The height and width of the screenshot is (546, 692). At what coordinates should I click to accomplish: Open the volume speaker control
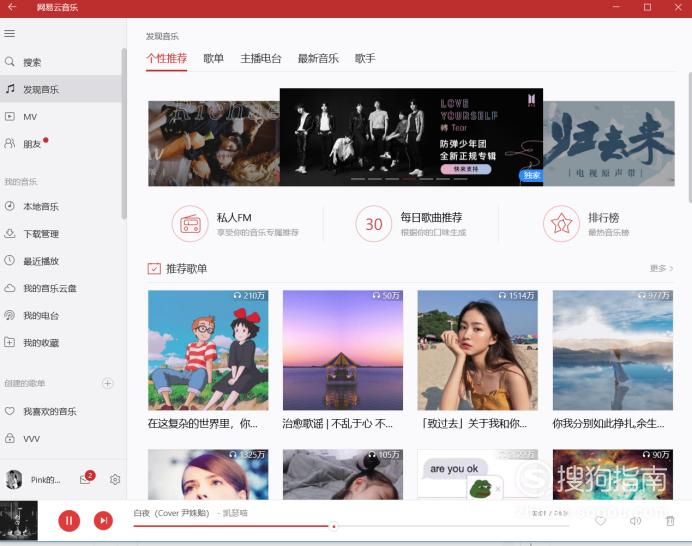point(635,521)
